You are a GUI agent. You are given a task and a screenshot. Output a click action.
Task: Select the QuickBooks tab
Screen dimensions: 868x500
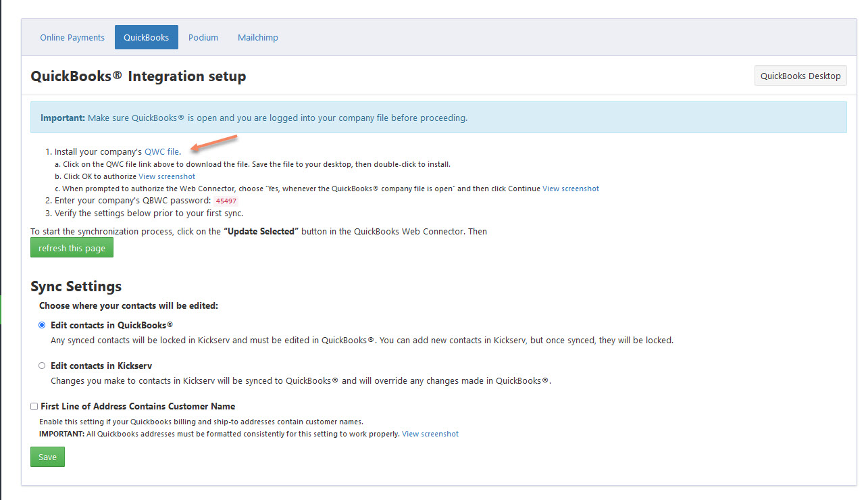147,37
